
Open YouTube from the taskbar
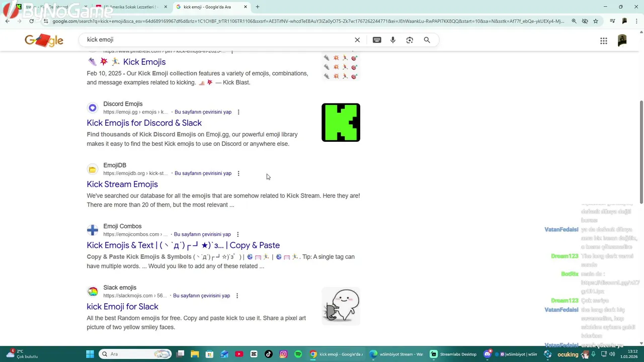(239, 354)
